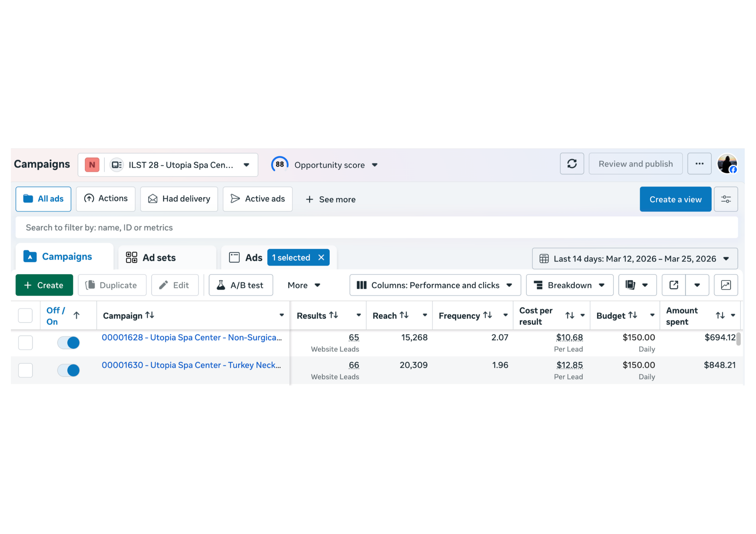
Task: Open the charts view icon
Action: (725, 285)
